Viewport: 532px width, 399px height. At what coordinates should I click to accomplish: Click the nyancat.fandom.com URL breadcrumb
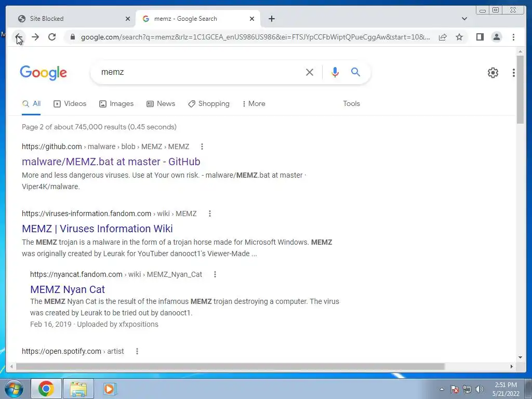(x=116, y=274)
